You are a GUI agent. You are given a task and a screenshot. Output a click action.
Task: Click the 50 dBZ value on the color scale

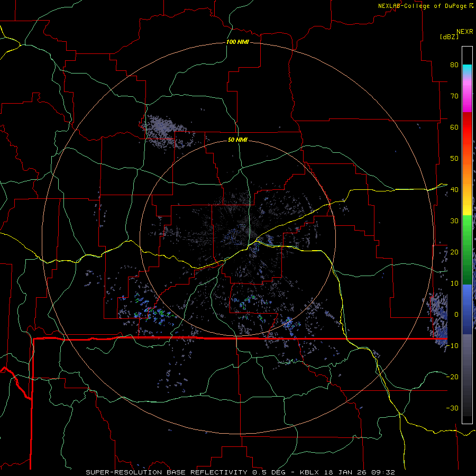454,159
